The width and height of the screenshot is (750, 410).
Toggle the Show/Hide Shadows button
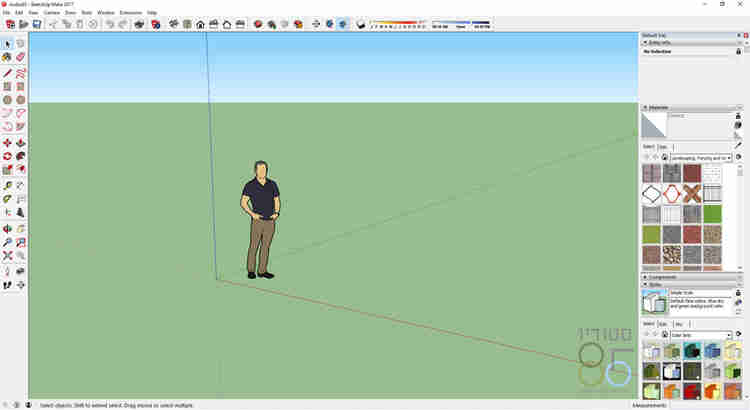(361, 24)
